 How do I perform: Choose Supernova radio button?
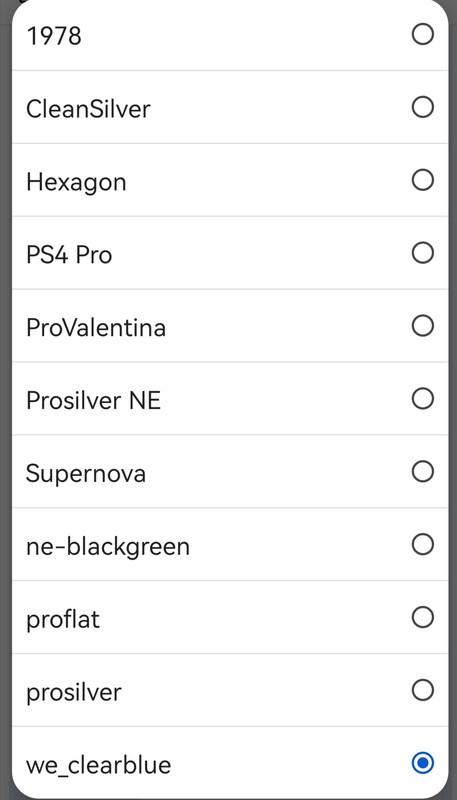coord(422,472)
